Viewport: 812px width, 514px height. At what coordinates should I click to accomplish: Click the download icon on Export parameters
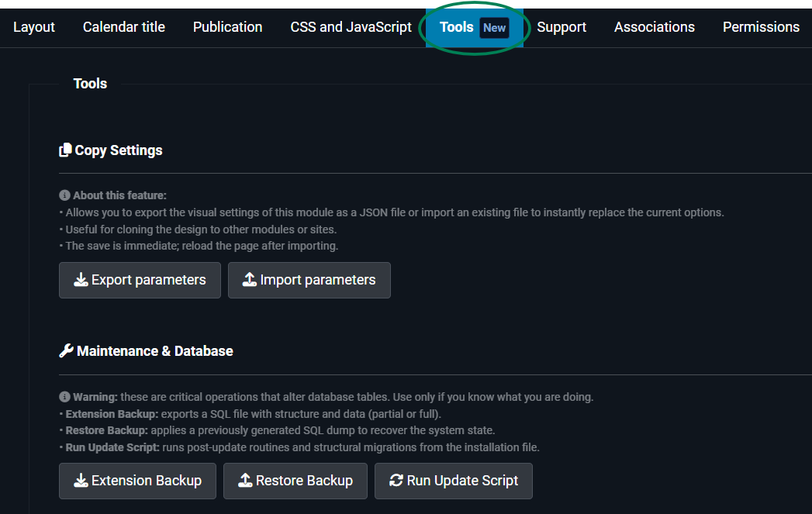81,280
